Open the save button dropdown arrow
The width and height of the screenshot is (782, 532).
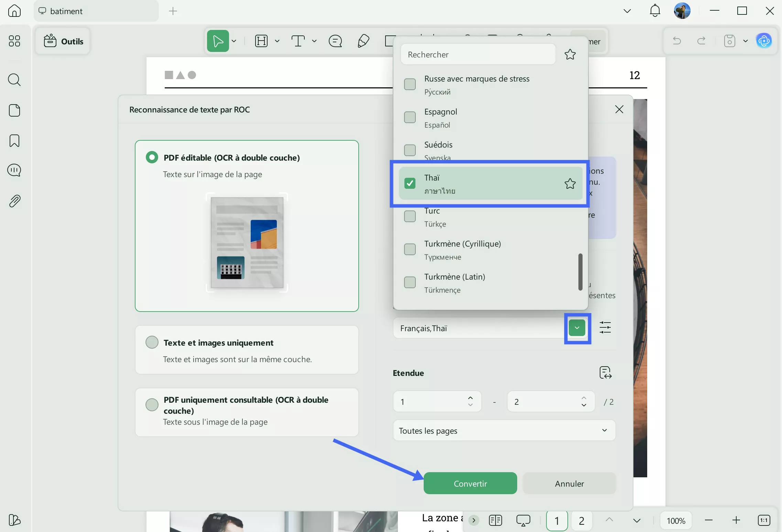point(745,41)
